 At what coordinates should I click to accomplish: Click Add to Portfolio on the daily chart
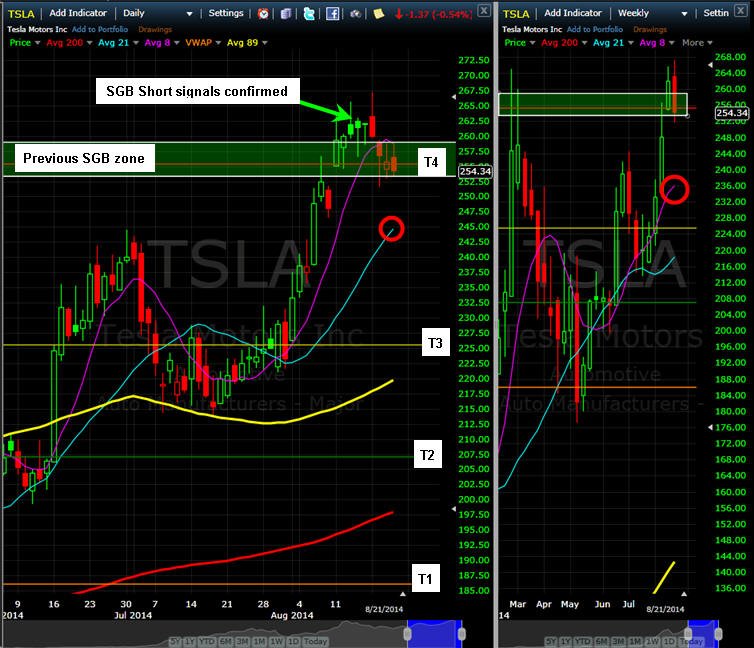tap(100, 29)
